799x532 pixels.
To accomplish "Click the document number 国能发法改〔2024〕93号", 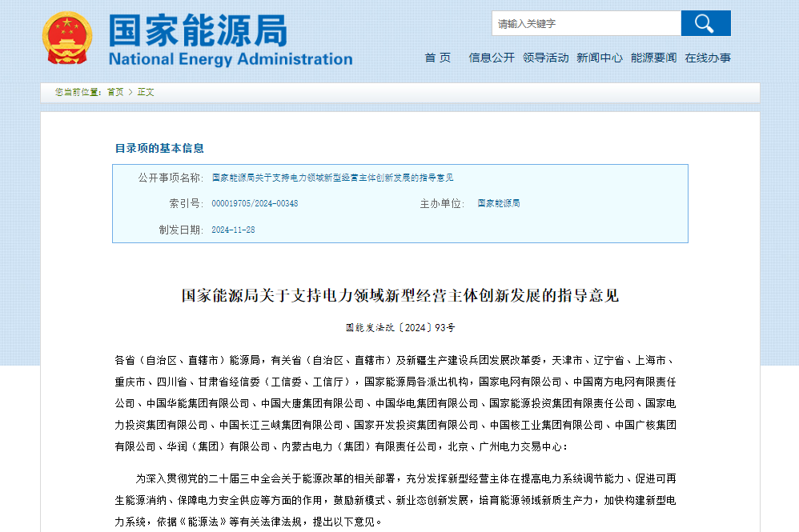I will pyautogui.click(x=399, y=326).
